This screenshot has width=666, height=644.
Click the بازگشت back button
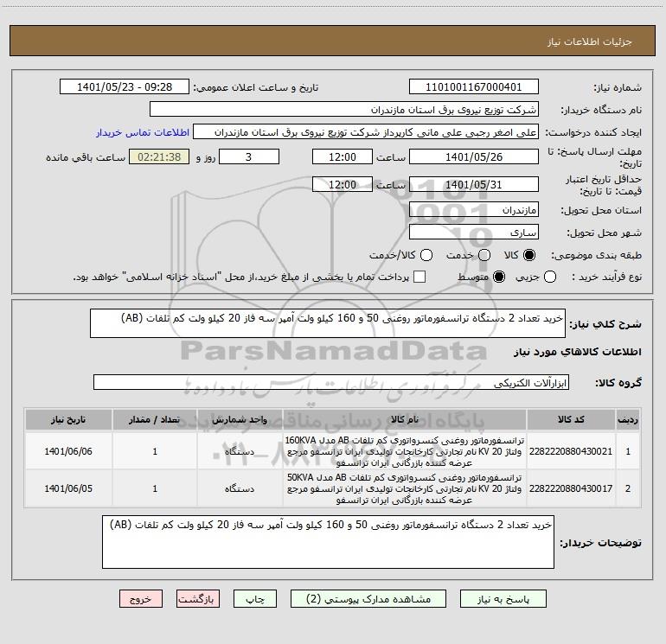coord(198,598)
